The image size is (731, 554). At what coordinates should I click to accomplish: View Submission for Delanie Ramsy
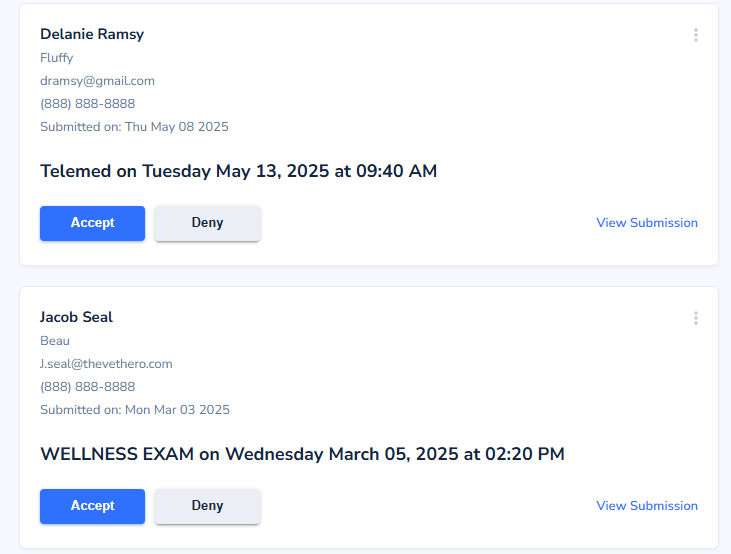647,223
